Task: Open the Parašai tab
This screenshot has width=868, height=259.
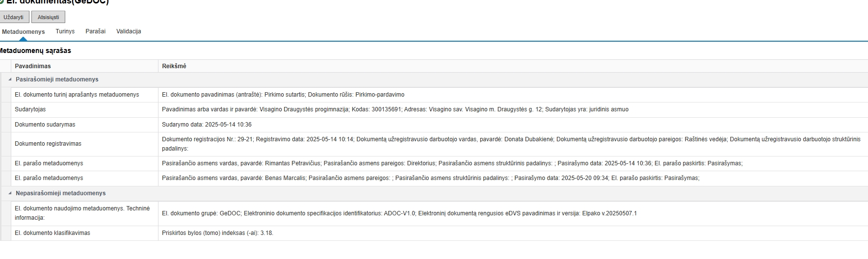Action: click(95, 31)
